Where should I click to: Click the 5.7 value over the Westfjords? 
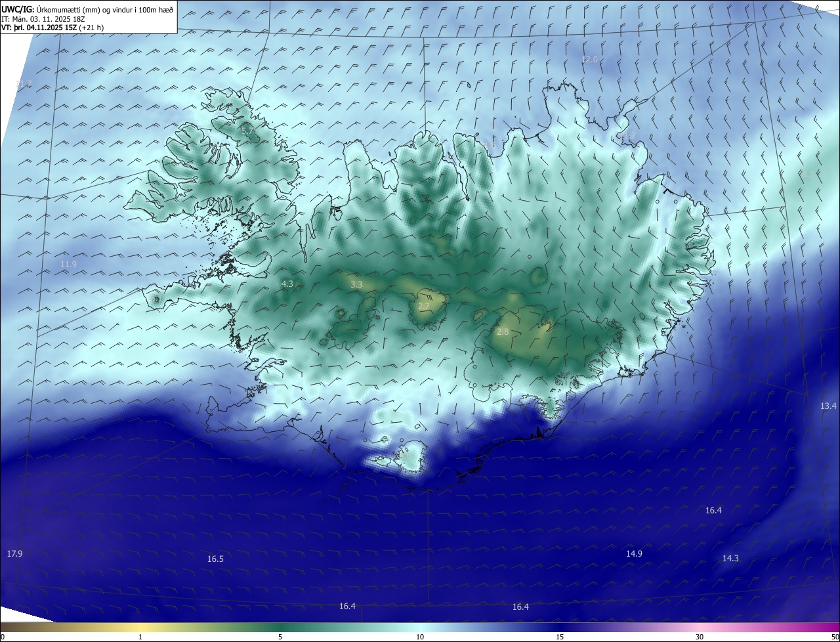click(247, 131)
